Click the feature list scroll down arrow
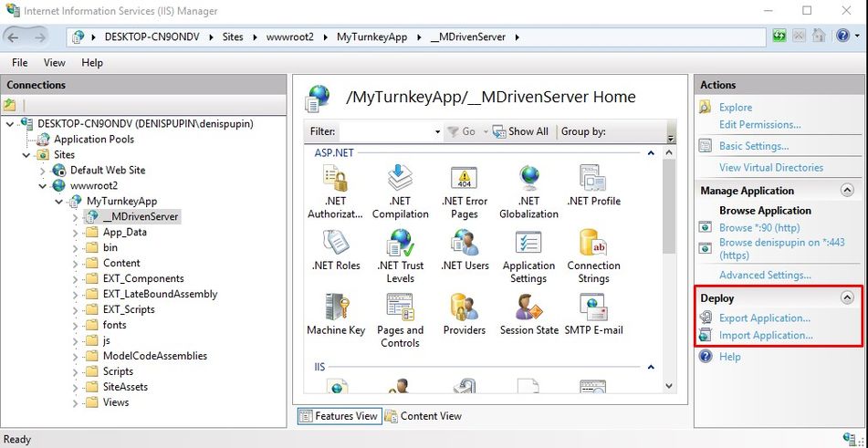The height and width of the screenshot is (448, 868). coord(669,386)
